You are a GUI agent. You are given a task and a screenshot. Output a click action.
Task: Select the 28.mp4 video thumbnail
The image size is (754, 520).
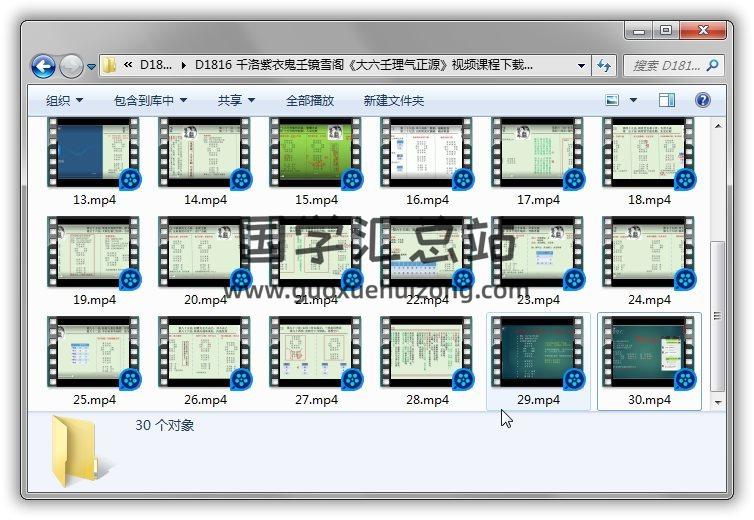[x=427, y=353]
